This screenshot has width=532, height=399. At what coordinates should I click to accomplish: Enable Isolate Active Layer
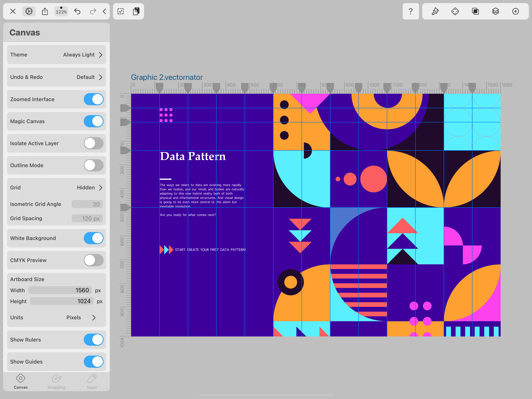click(93, 143)
